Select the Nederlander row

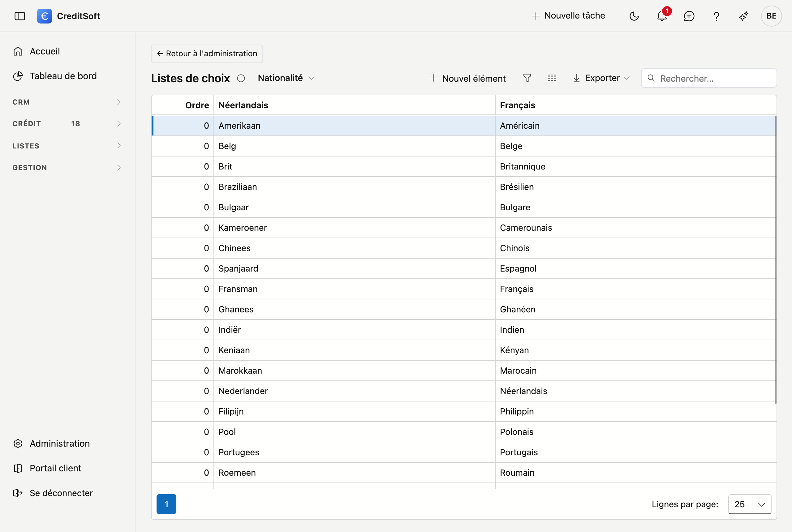(463, 391)
